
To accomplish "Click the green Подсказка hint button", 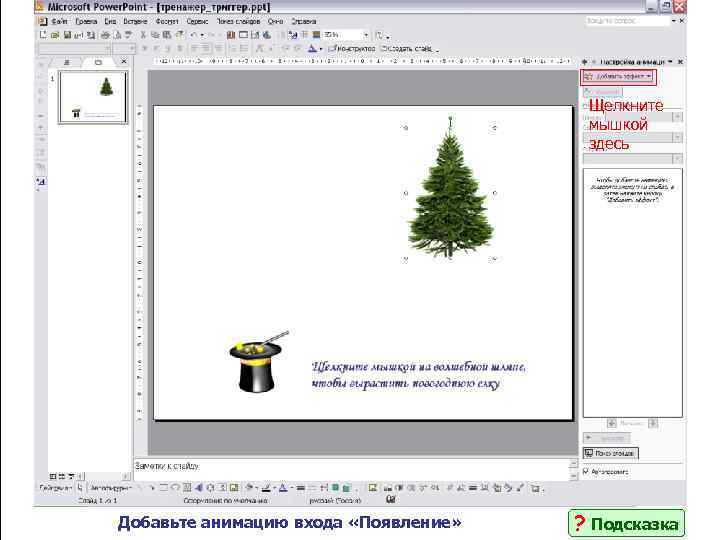I will click(626, 523).
